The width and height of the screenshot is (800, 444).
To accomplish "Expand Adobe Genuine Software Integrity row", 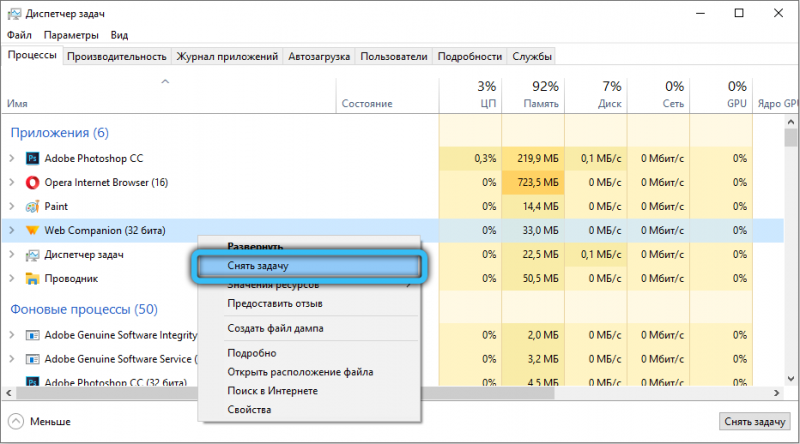I will (x=12, y=335).
